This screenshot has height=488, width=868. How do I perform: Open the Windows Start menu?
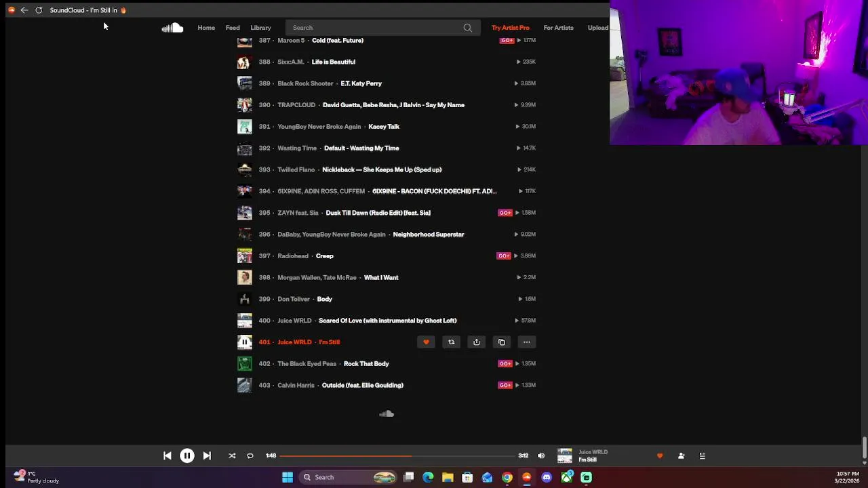click(288, 477)
